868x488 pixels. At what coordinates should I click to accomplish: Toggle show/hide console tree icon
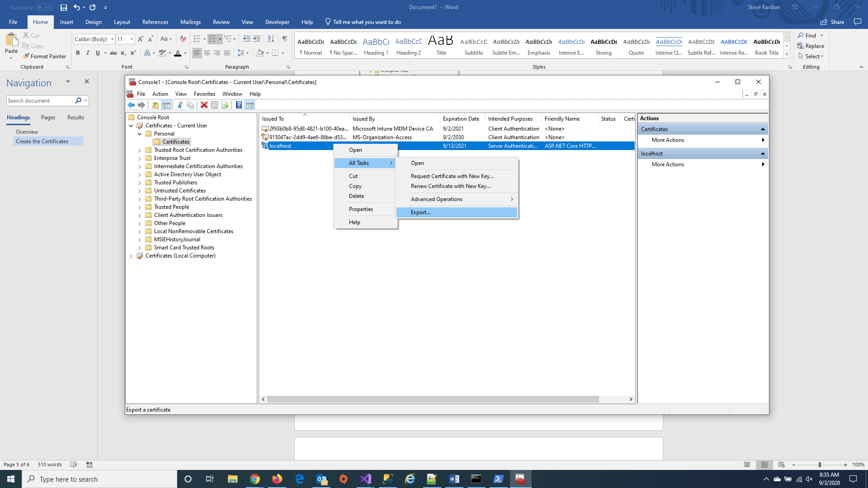(x=166, y=105)
